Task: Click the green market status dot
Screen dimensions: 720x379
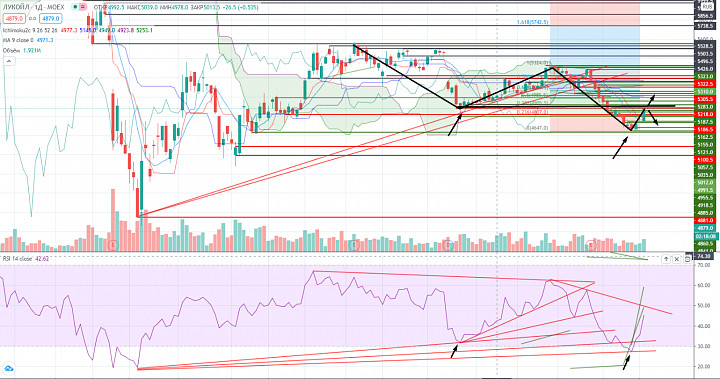Action: click(x=75, y=7)
